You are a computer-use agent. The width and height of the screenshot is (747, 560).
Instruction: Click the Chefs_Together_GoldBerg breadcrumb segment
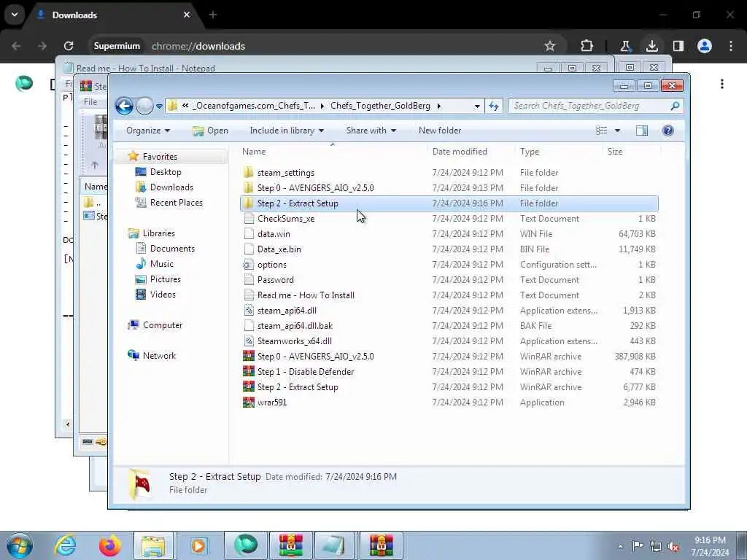coord(380,106)
